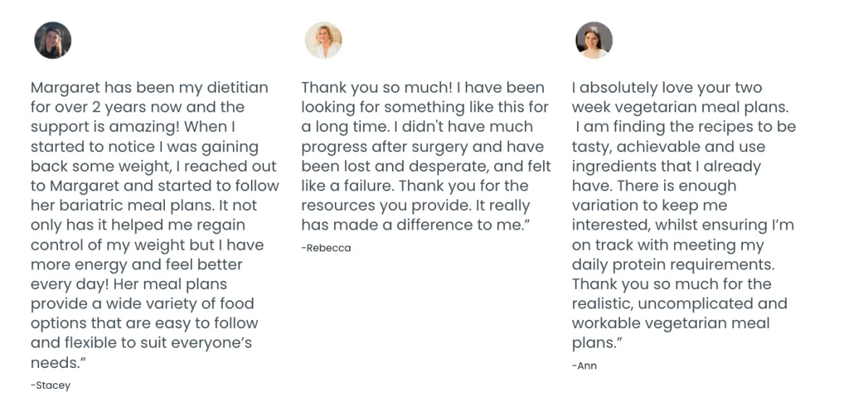Click the "-Ann" author name
Viewport: 868px width, 407px height.
coord(584,366)
